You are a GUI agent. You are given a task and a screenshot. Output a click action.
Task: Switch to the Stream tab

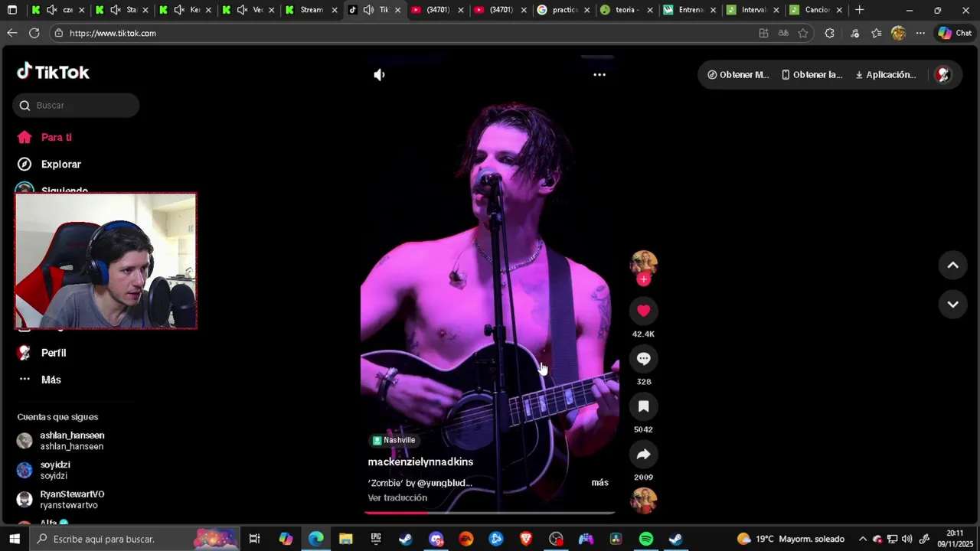(311, 10)
